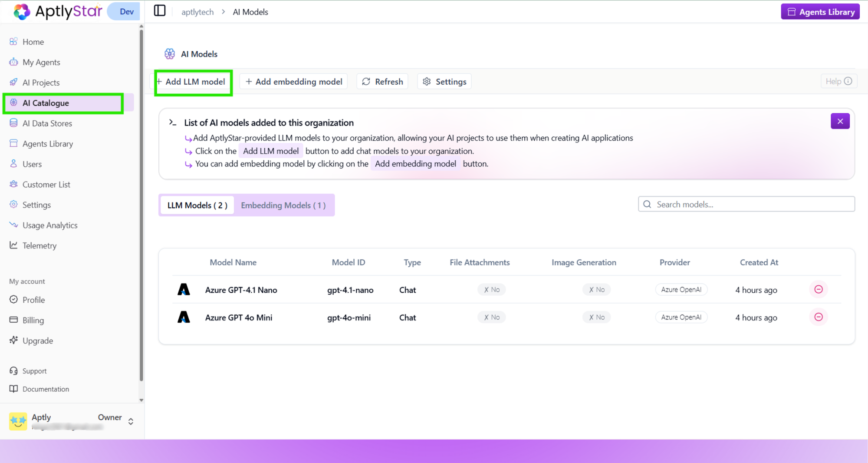The image size is (868, 463).
Task: Click Azure OpenAI provider badge for Nano
Action: pos(681,290)
